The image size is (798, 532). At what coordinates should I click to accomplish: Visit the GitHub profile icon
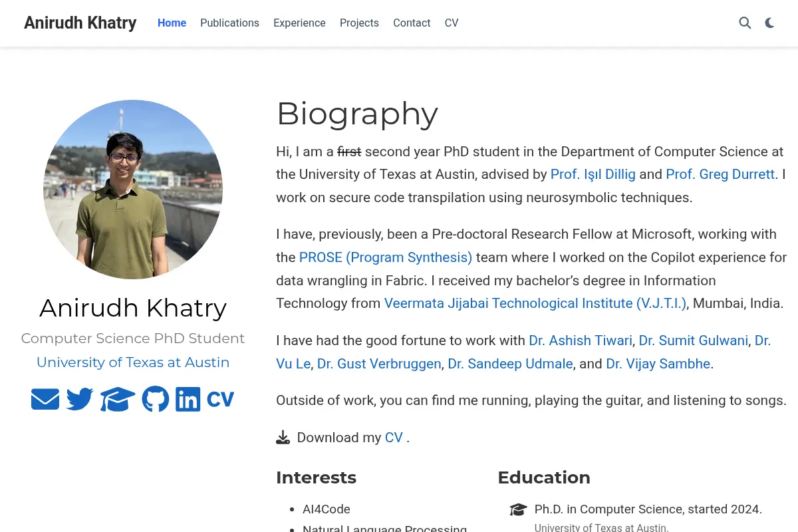pos(156,399)
